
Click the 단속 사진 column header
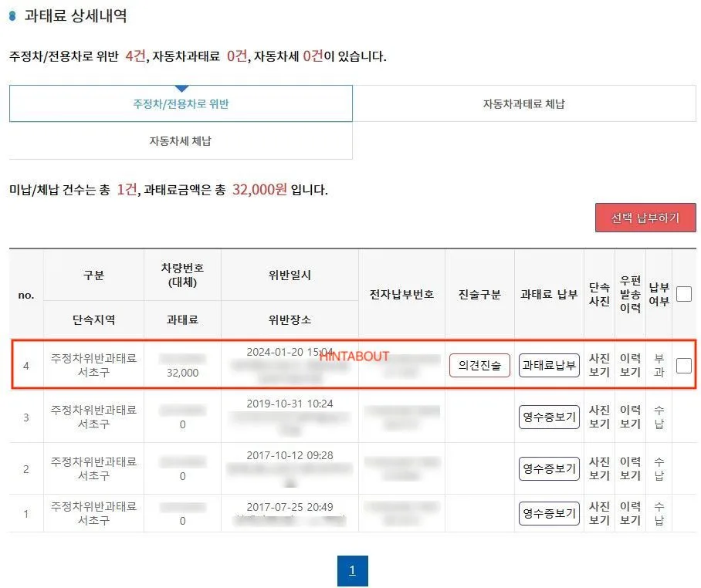tap(599, 294)
